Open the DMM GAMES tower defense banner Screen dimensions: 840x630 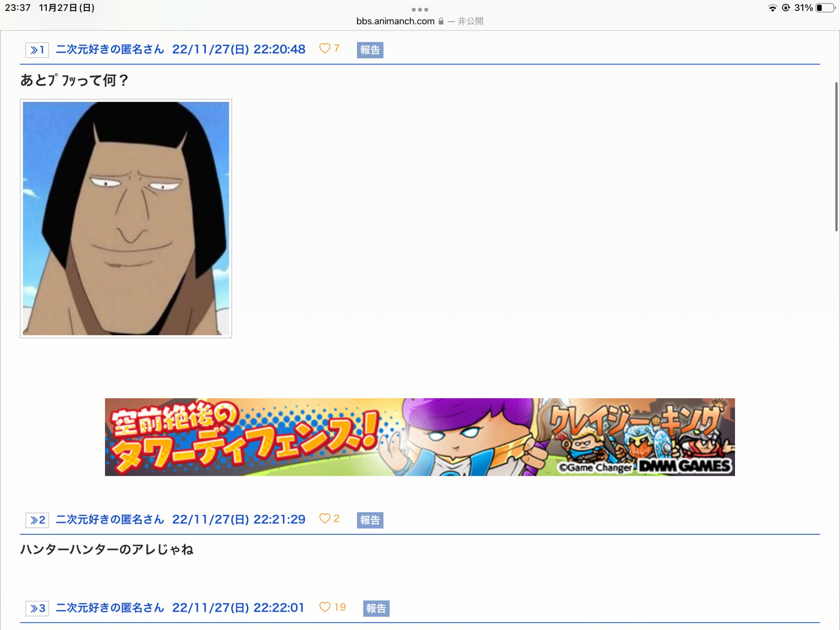[420, 437]
